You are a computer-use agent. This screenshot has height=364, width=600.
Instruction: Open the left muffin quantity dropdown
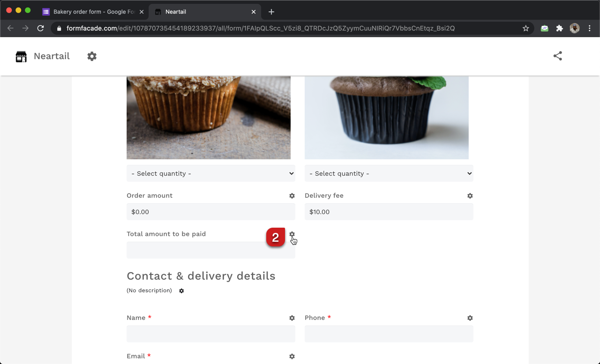[211, 173]
